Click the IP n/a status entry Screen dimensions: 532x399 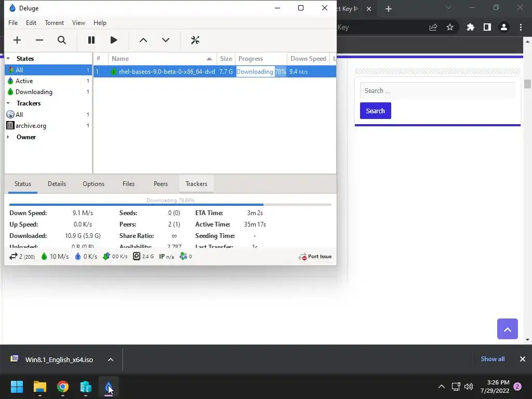coord(166,257)
